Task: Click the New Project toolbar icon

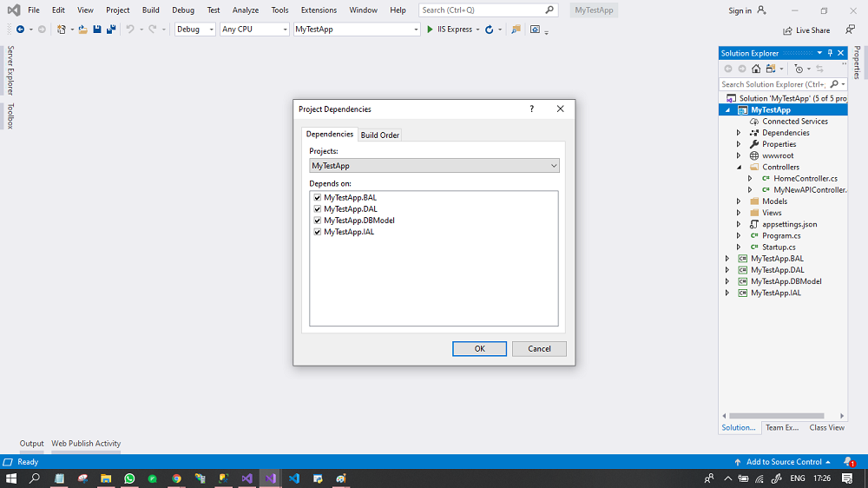Action: 62,30
